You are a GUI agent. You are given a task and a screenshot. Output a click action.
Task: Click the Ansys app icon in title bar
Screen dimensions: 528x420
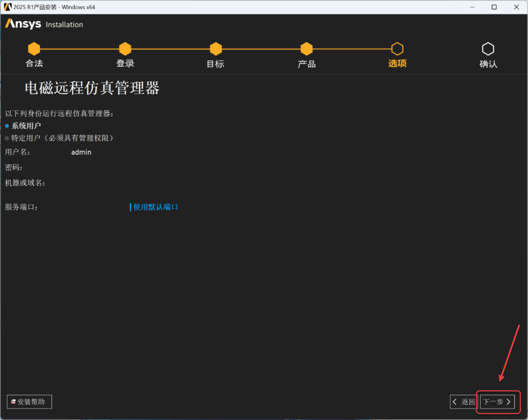(x=7, y=7)
